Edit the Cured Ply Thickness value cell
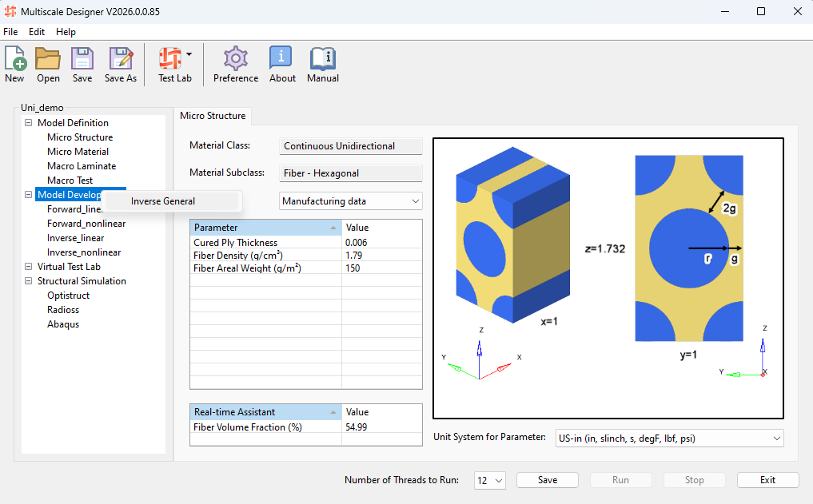 pos(381,243)
